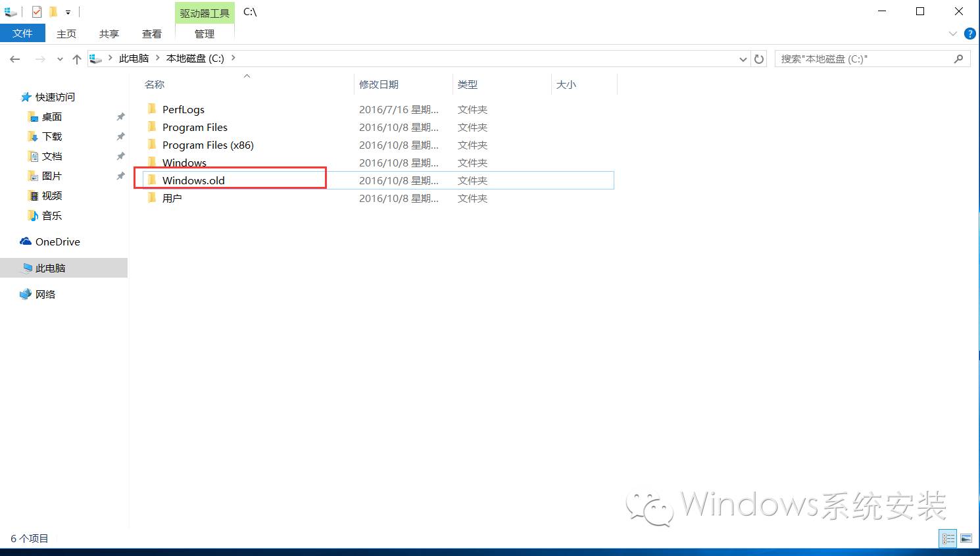Click the search magnifier icon

click(958, 59)
